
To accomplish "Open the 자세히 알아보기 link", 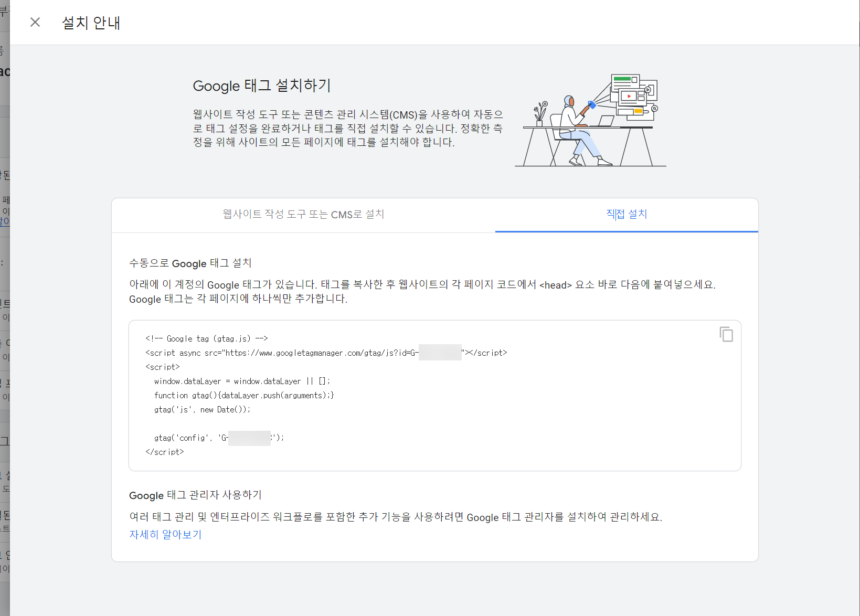I will coord(165,534).
